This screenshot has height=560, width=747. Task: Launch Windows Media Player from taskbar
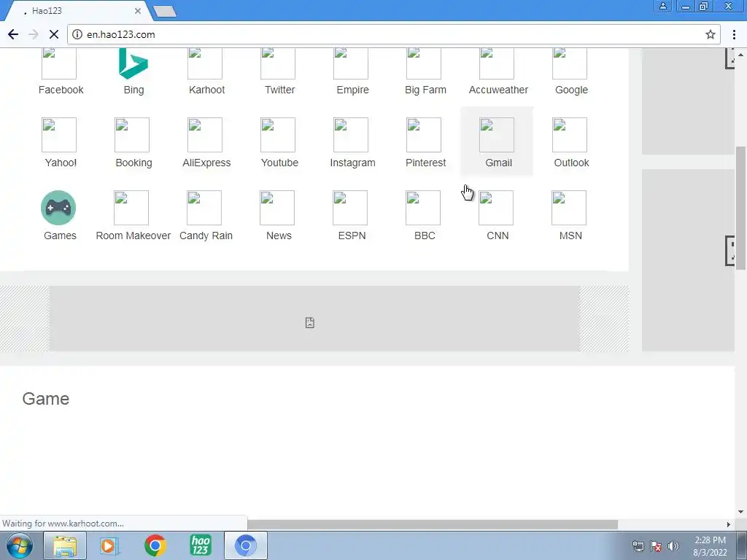pos(109,545)
